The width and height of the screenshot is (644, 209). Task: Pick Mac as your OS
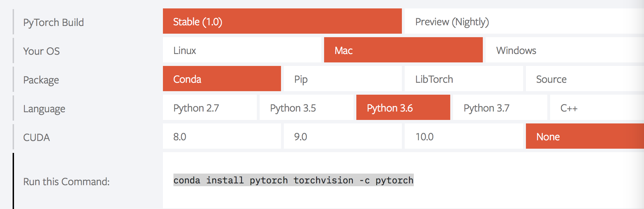coord(403,50)
